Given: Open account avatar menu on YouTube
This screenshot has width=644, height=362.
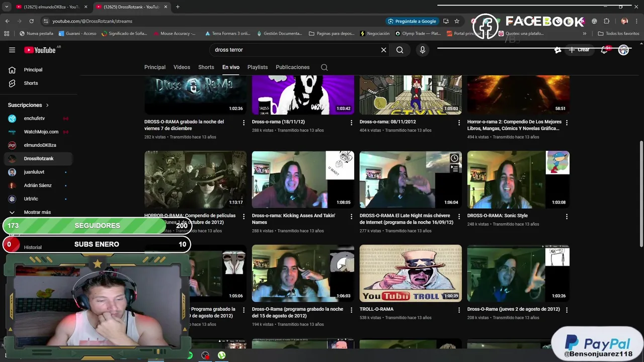Looking at the screenshot, I should click(623, 50).
